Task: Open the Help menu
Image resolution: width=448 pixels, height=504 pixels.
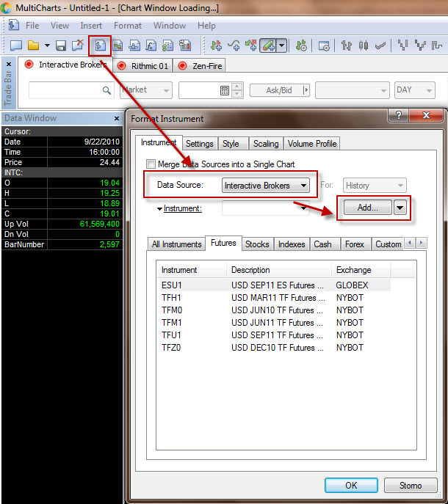Action: point(206,26)
